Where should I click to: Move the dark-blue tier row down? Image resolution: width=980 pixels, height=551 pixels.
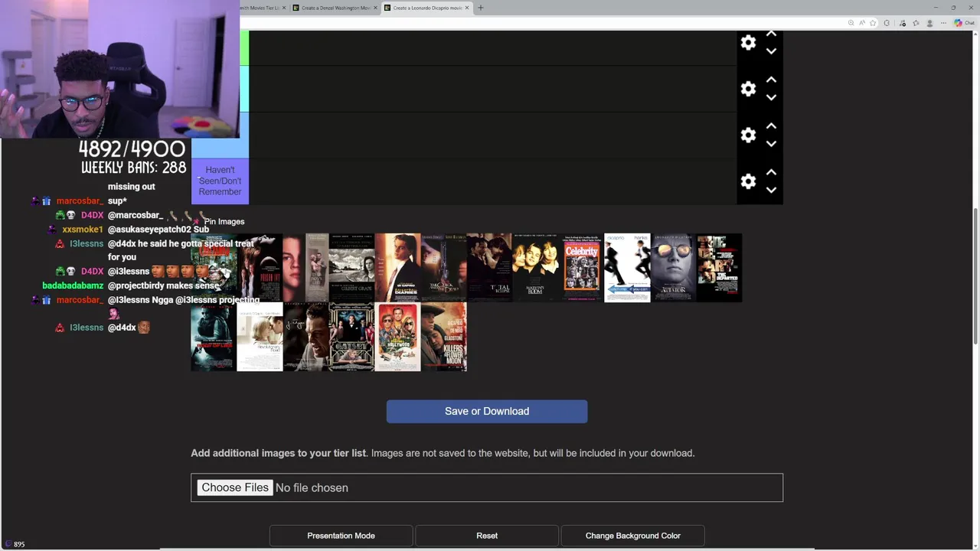771,144
